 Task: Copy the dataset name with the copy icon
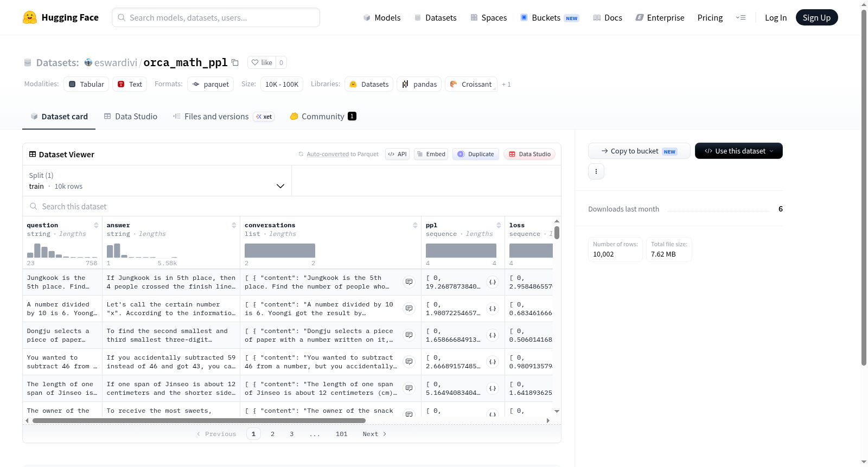[x=235, y=62]
